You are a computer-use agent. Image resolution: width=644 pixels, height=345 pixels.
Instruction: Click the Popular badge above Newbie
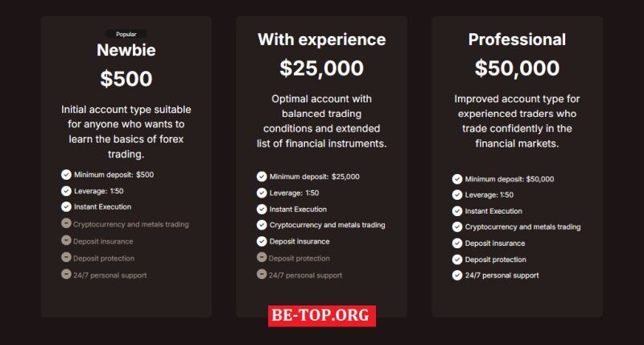(126, 34)
